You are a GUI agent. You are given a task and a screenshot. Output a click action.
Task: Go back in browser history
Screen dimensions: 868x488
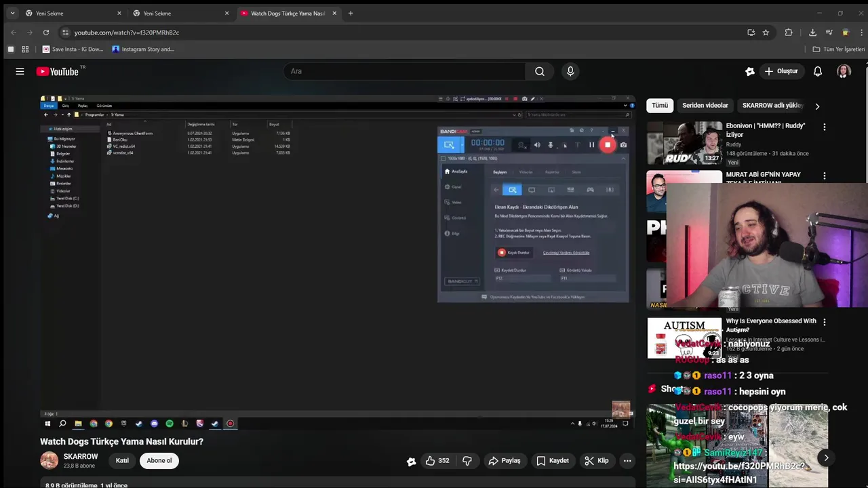click(x=14, y=33)
